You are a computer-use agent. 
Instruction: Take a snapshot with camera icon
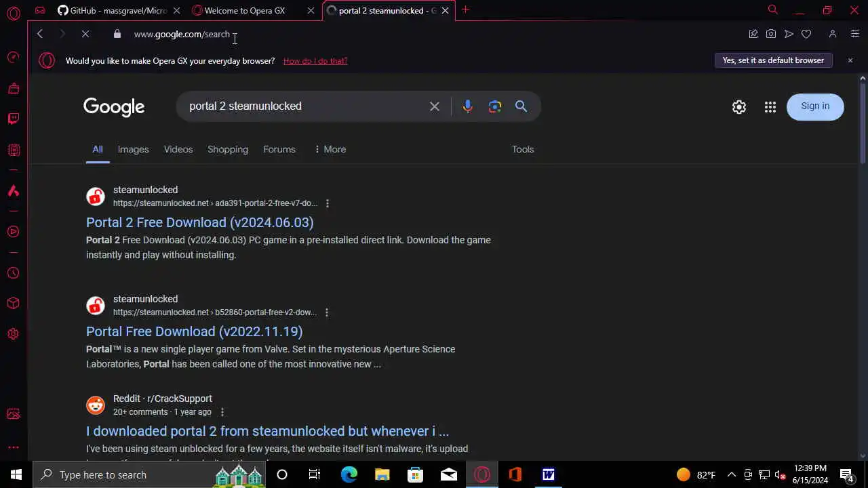coord(771,34)
